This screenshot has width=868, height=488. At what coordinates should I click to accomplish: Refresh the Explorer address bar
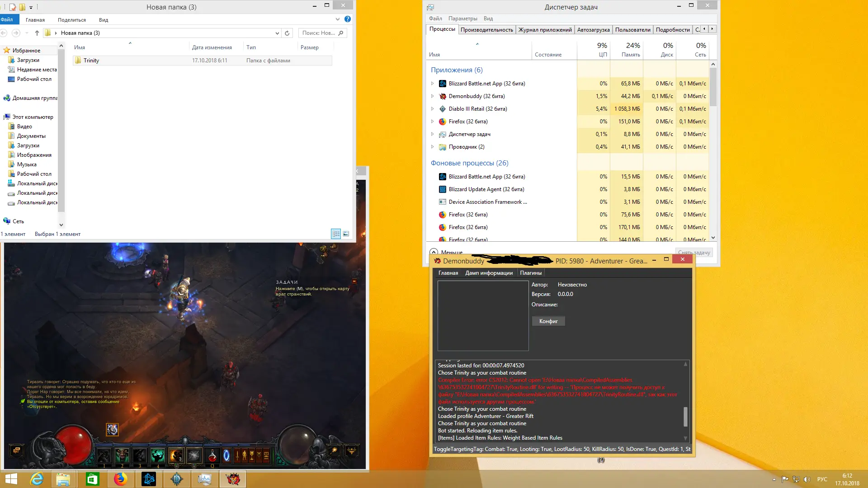point(287,33)
